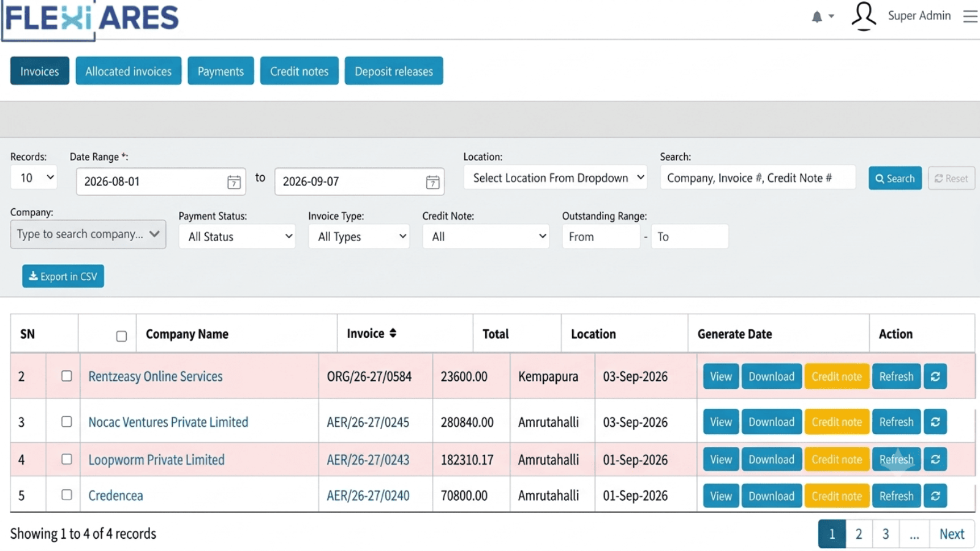Toggle the select-all checkbox in table header
Viewport: 980px width, 551px height.
click(x=121, y=336)
